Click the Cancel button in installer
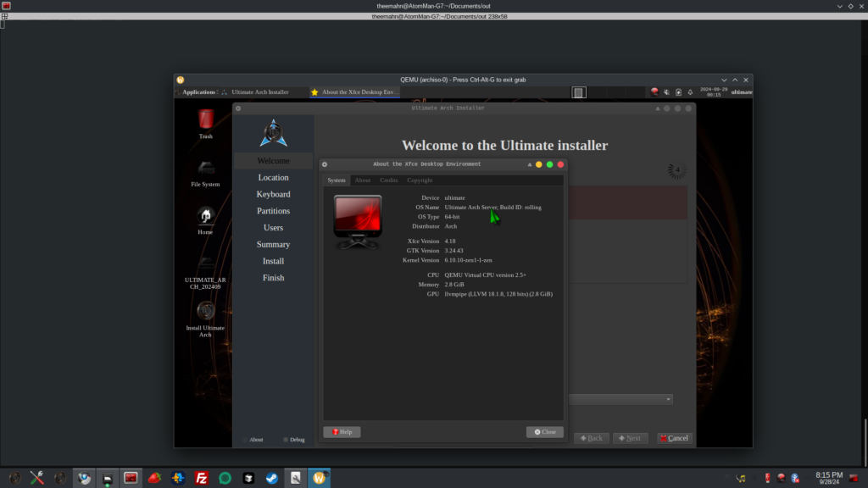The width and height of the screenshot is (868, 488). 674,438
